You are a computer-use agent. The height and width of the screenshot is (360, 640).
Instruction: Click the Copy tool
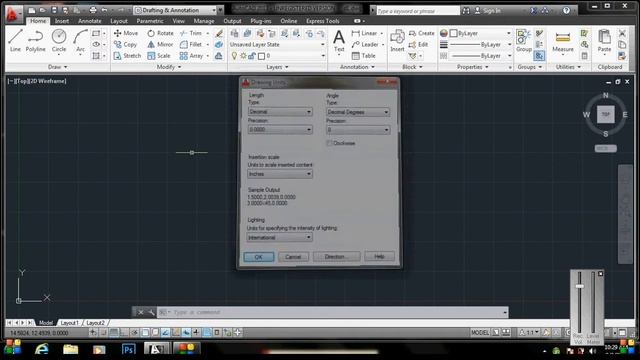pyautogui.click(x=125, y=44)
